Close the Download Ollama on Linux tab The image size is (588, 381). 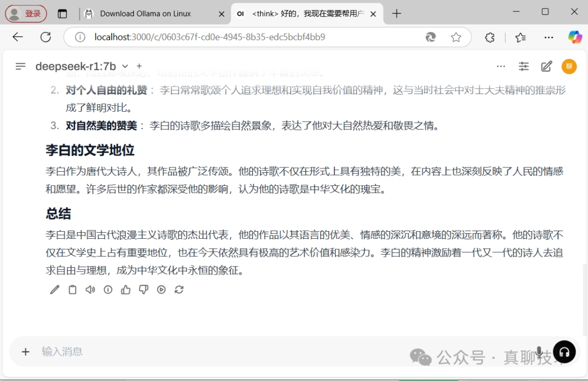coord(222,14)
